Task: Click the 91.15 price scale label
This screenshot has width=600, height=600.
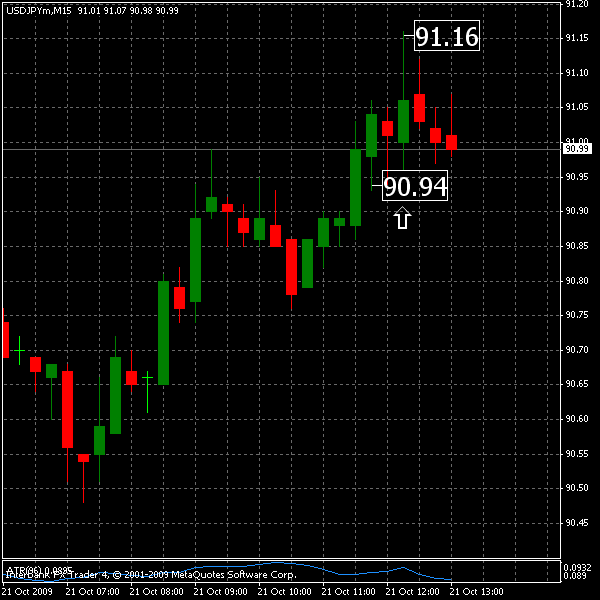Action: tap(577, 38)
